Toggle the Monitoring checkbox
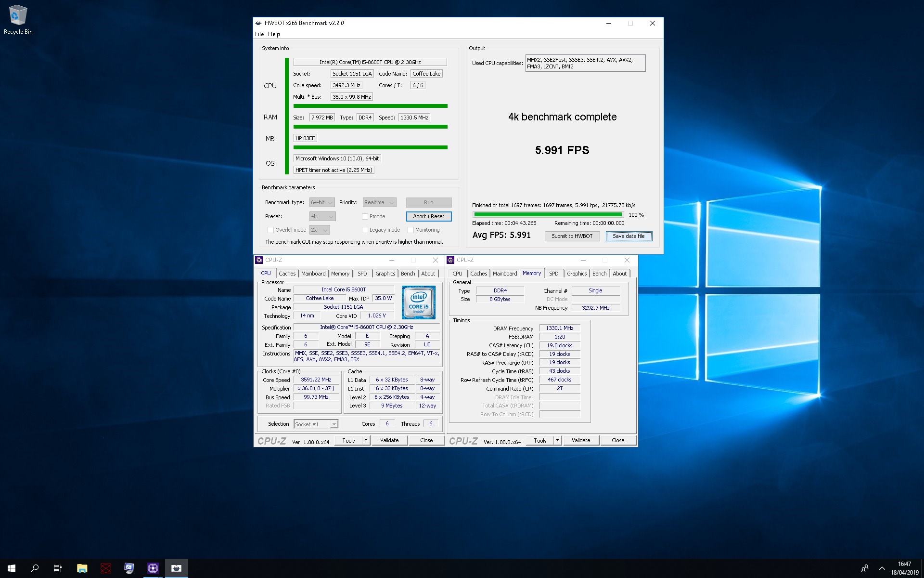 click(411, 230)
